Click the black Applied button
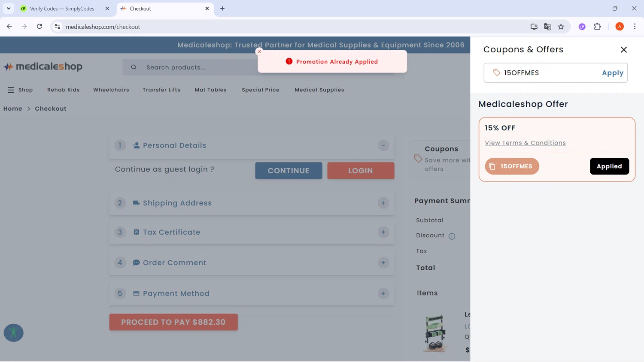Screen dimensions: 644x362 pos(609,166)
